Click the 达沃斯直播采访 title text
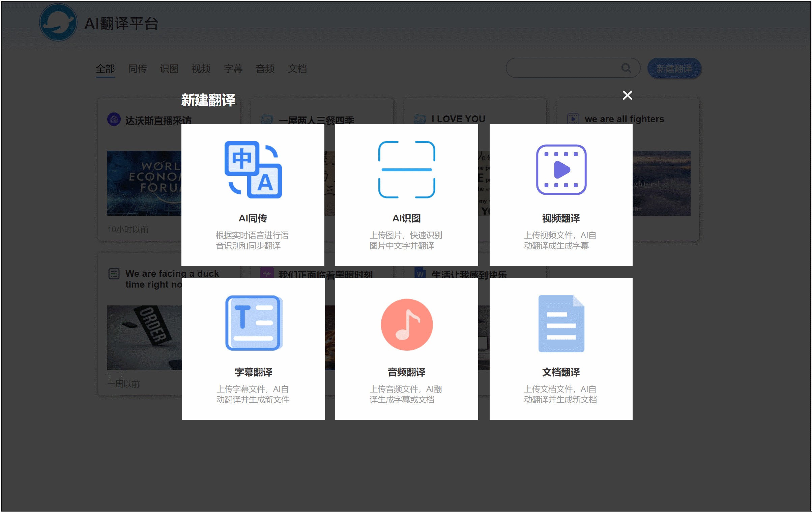Screen dimensions: 812x512 (x=158, y=120)
